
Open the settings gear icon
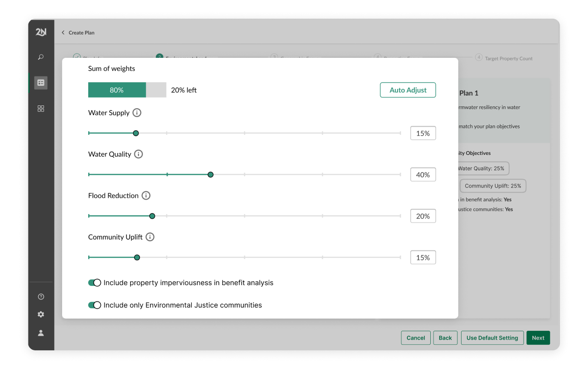pos(41,314)
